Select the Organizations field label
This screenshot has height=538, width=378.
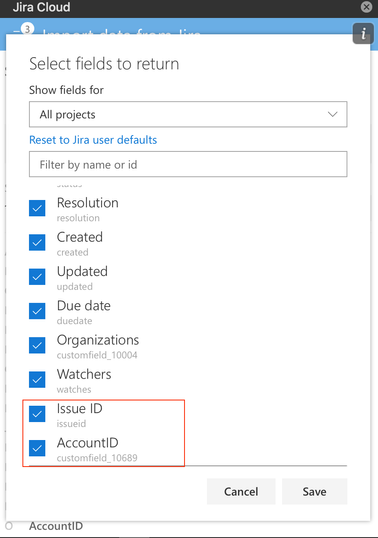point(98,340)
